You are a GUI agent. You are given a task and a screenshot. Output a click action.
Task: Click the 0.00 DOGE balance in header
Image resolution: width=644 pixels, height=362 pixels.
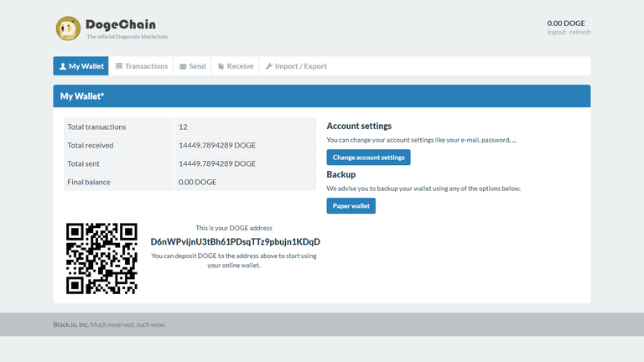click(x=566, y=23)
